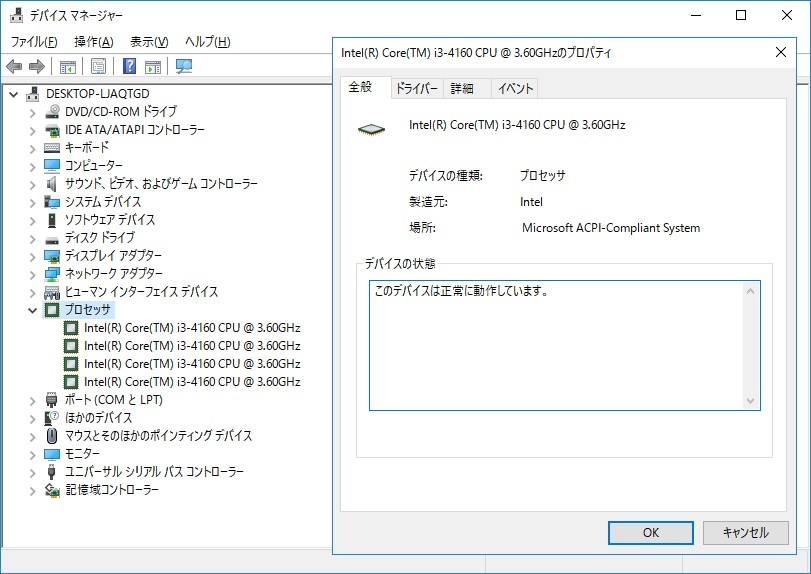
Task: Open the 操作(A) menu
Action: (x=94, y=41)
